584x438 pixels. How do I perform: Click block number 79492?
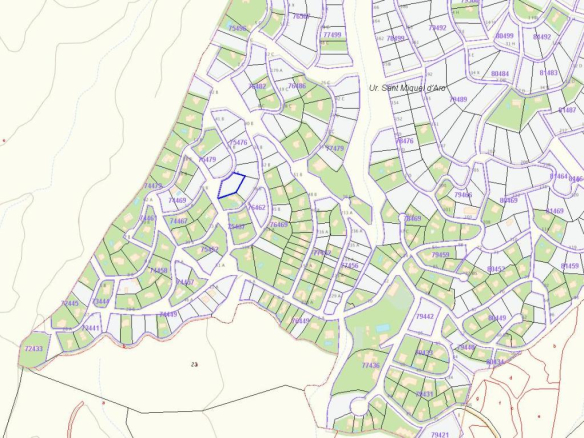click(x=437, y=28)
